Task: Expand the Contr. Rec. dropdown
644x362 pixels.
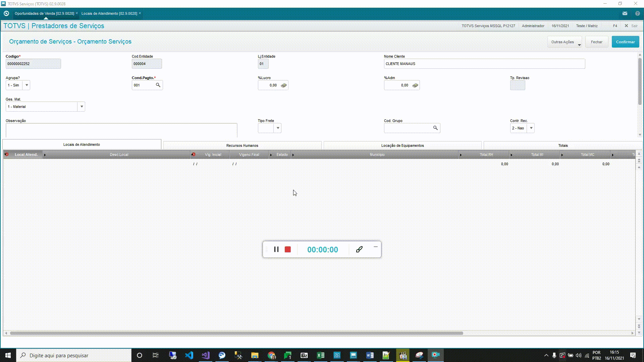Action: 531,128
